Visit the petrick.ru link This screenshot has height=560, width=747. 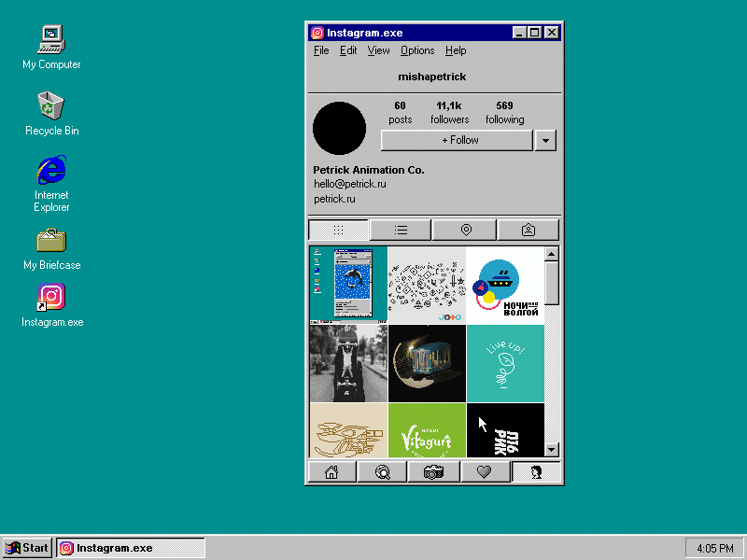coord(333,198)
